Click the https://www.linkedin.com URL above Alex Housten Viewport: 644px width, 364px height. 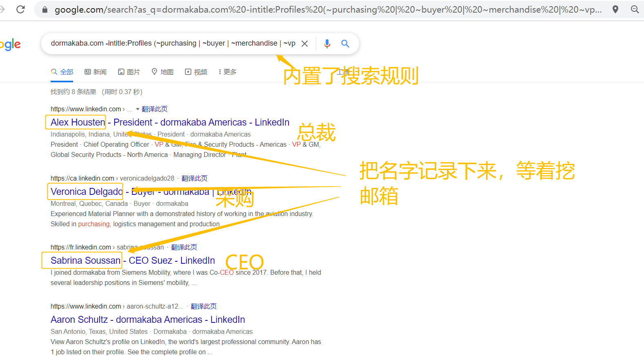86,109
